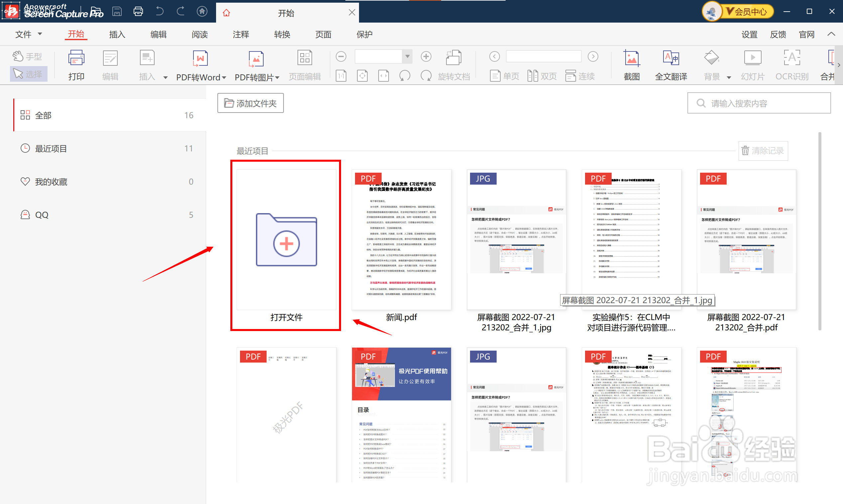The width and height of the screenshot is (843, 504).
Task: Activate the 选择 selection tool mode
Action: coord(28,74)
